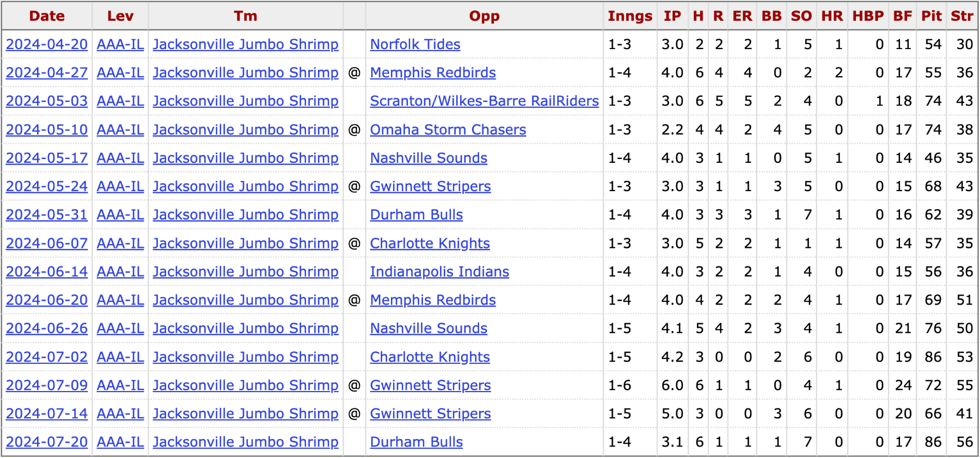980x458 pixels.
Task: Open Nashville Sounds link on 2024-05-17 row
Action: 428,158
